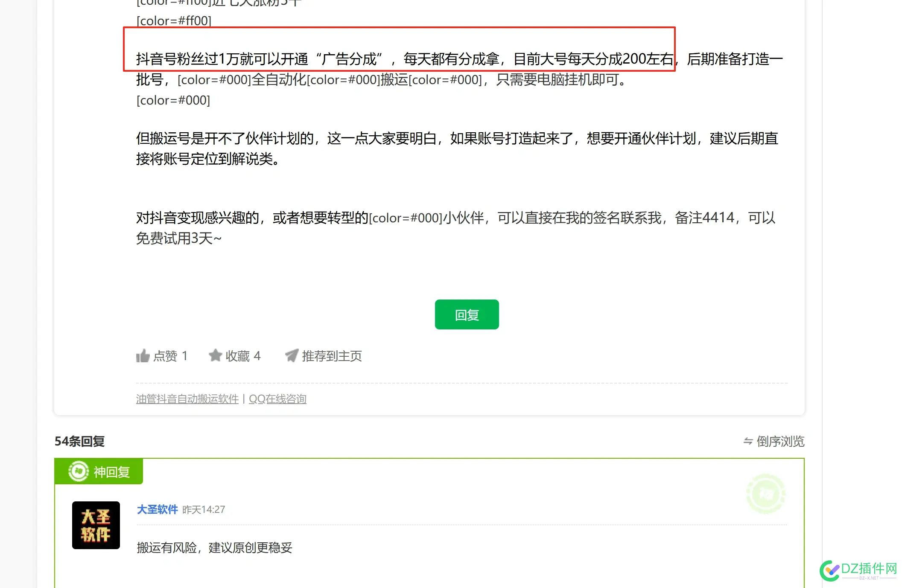Open the QQ在线咨询 consultation link

click(x=277, y=399)
